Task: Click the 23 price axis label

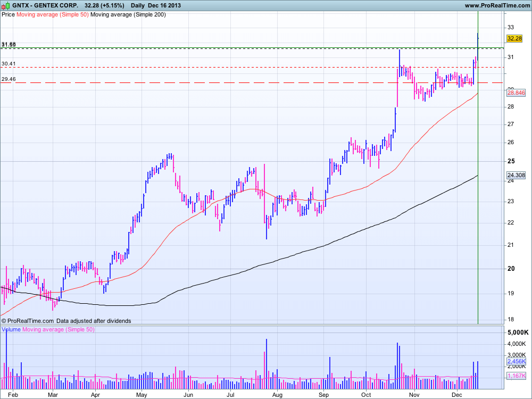Action: (x=511, y=201)
